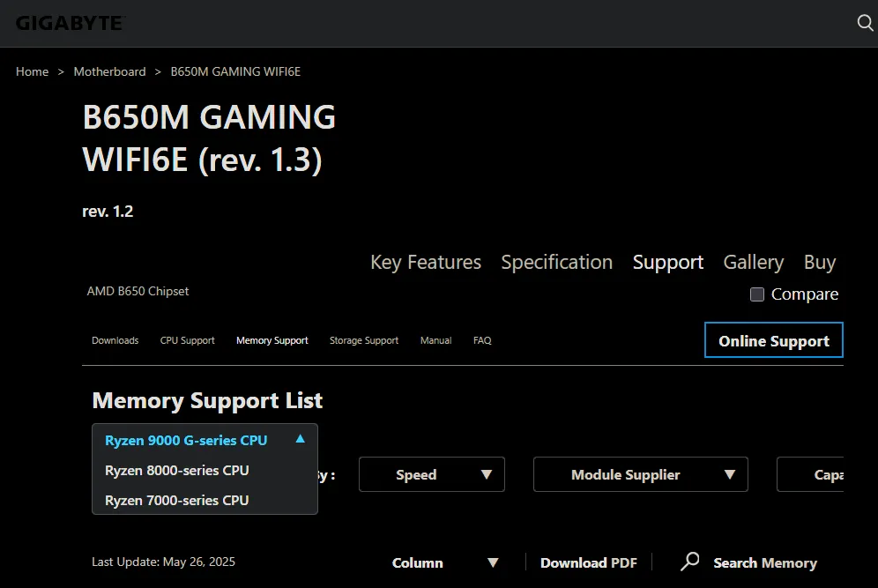Select the rev. 1.2 revision link
878x588 pixels.
(108, 211)
